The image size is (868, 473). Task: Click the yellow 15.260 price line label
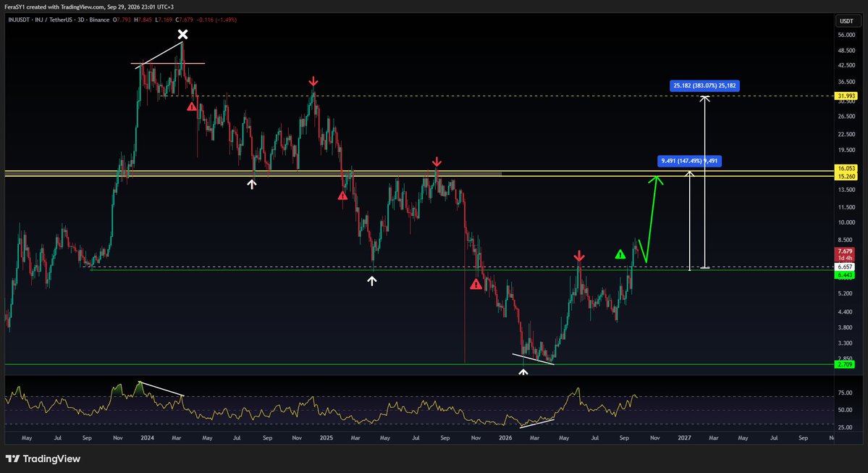[846, 176]
